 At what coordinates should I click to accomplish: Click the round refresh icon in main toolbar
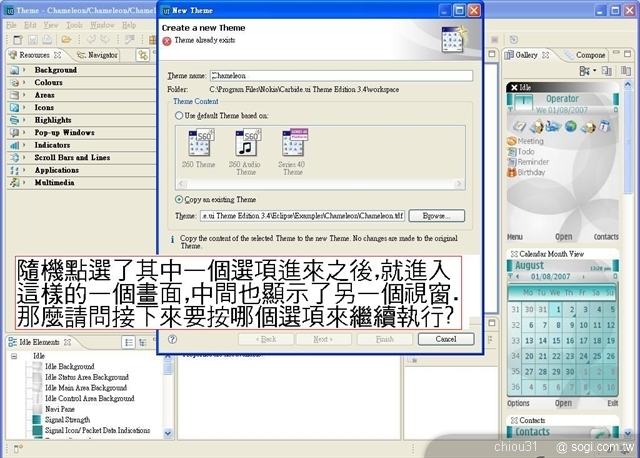514,40
